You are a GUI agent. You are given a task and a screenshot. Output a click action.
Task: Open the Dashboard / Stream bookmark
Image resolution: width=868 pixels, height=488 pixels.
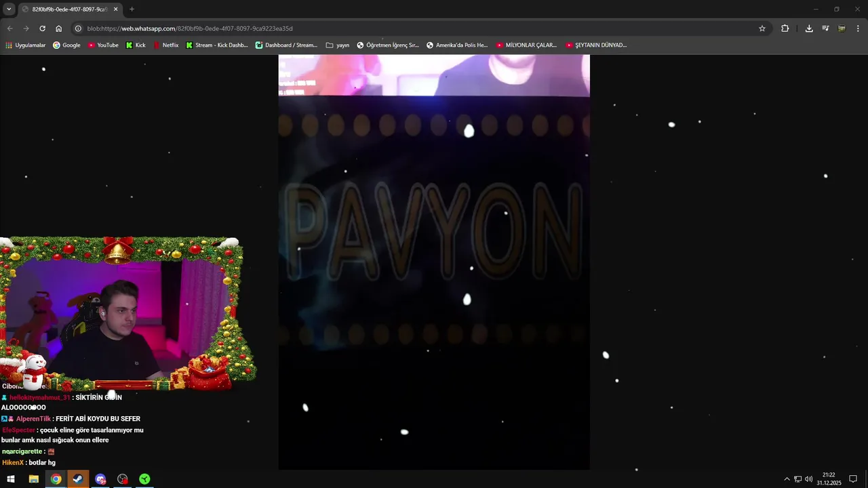pyautogui.click(x=286, y=45)
